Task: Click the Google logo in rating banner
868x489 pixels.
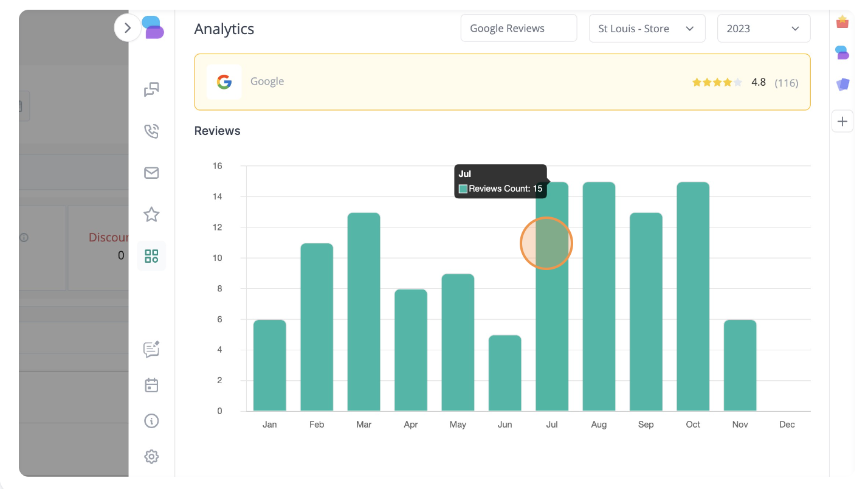Action: [224, 82]
